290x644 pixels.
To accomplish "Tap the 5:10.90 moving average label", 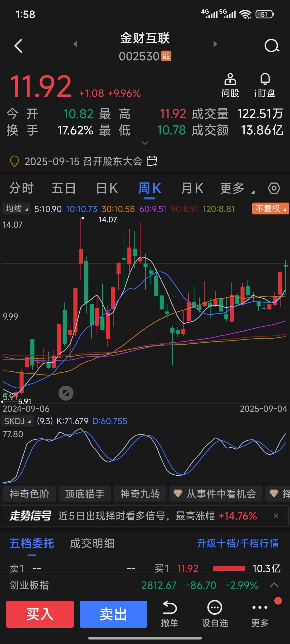I will tap(48, 209).
